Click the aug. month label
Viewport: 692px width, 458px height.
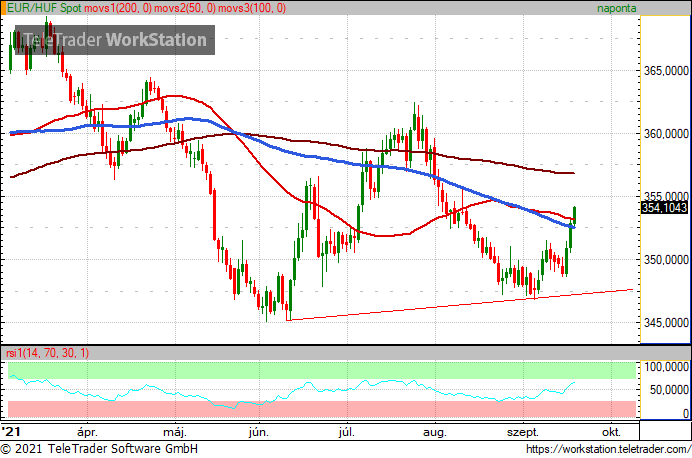point(435,432)
